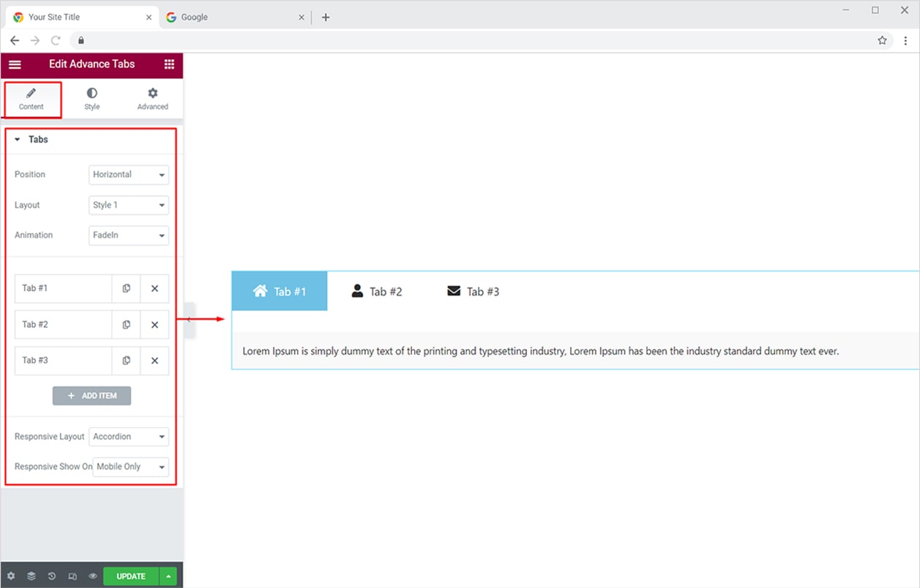Open a new browser tab

326,18
